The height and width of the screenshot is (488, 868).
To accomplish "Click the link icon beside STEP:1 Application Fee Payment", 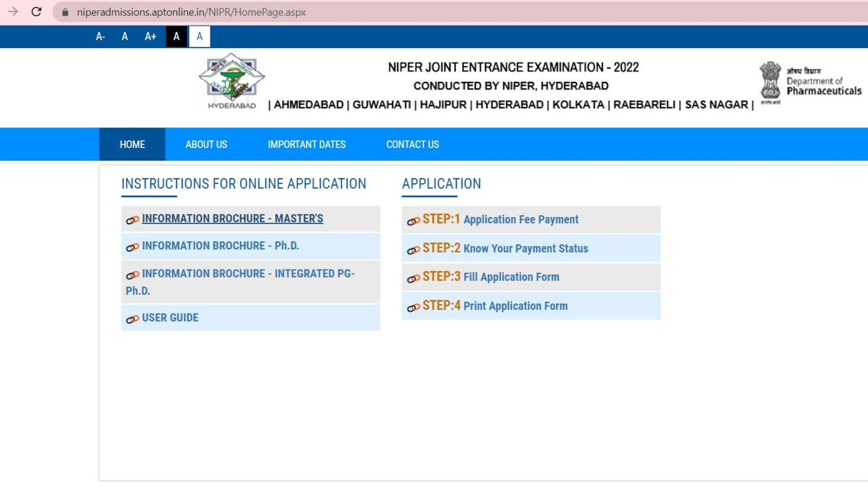I will coord(413,220).
